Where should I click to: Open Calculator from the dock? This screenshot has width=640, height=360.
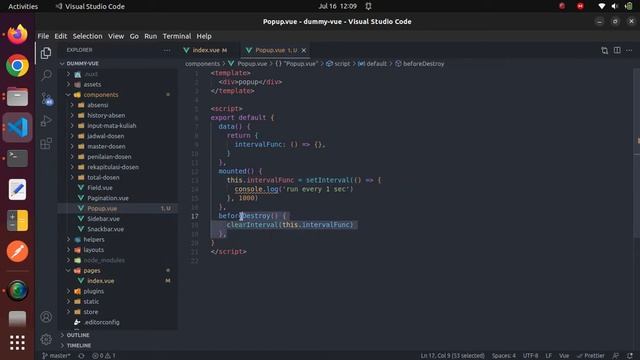(x=17, y=220)
